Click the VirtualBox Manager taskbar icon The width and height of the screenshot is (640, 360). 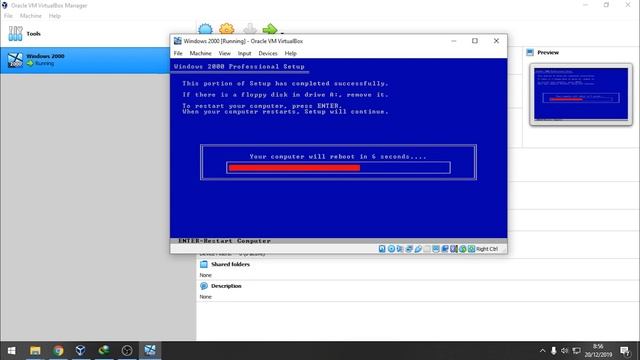81,351
